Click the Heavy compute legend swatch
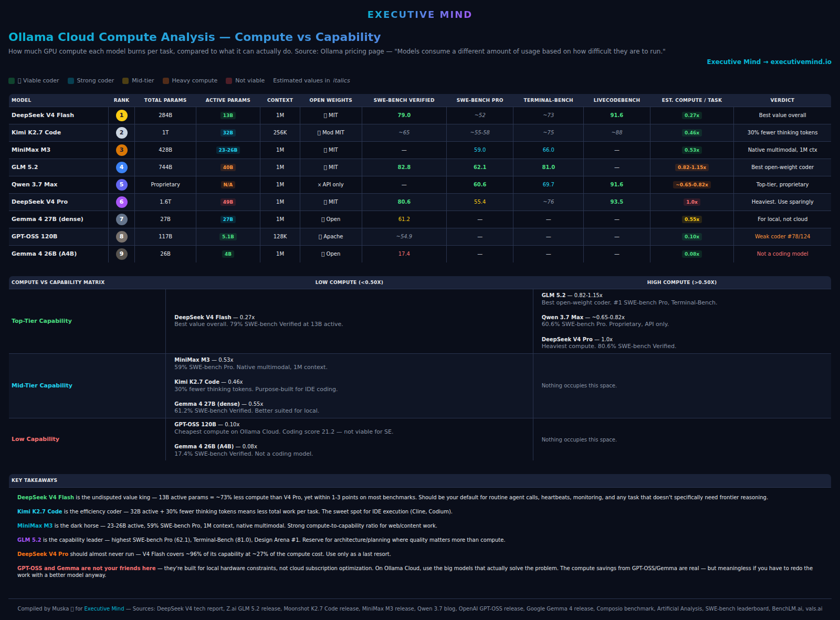Viewport: 840px width, 620px height. click(x=166, y=81)
